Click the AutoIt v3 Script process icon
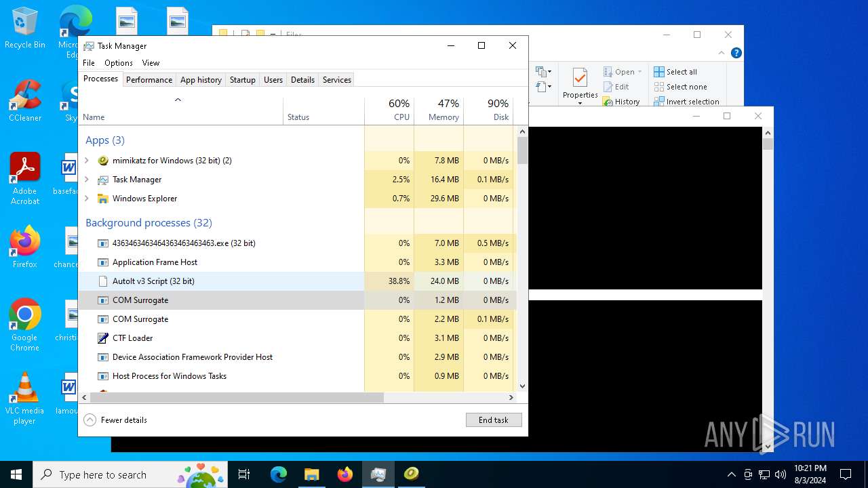 [103, 281]
